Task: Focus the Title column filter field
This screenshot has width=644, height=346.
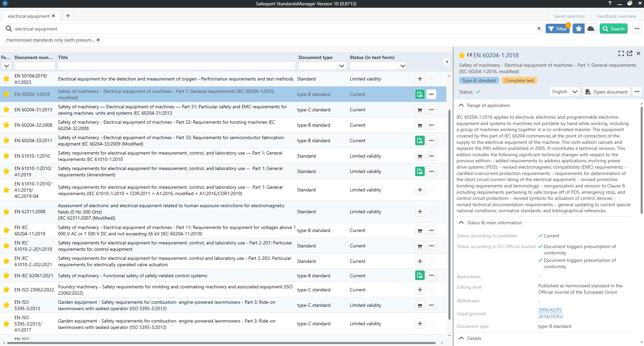Action: coord(176,66)
